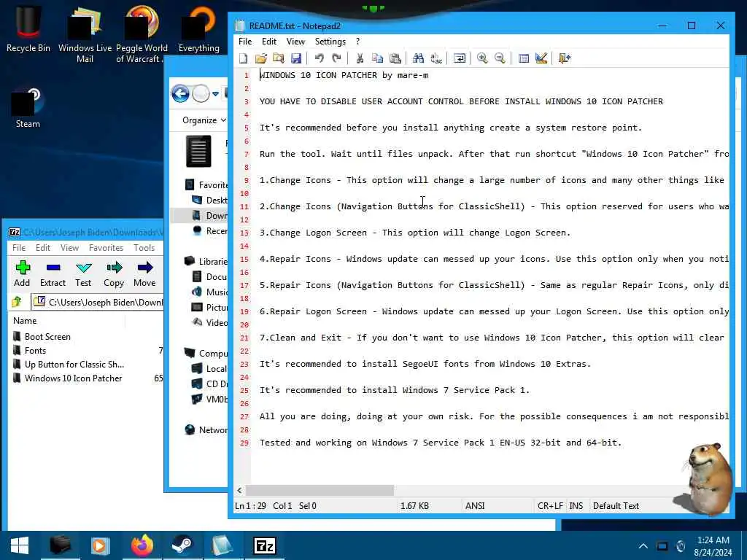Click the Firefox taskbar icon
Viewport: 747px width, 560px height.
[x=142, y=545]
